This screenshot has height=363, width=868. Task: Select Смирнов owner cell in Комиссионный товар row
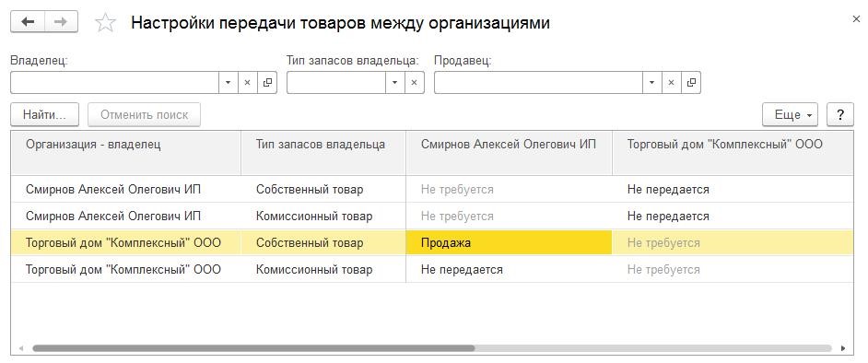[125, 216]
